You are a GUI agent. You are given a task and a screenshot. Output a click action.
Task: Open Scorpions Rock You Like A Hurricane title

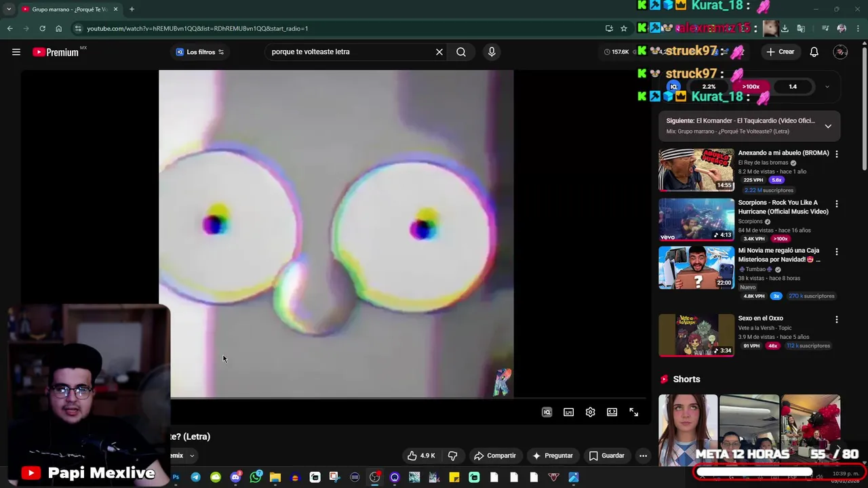tap(783, 207)
